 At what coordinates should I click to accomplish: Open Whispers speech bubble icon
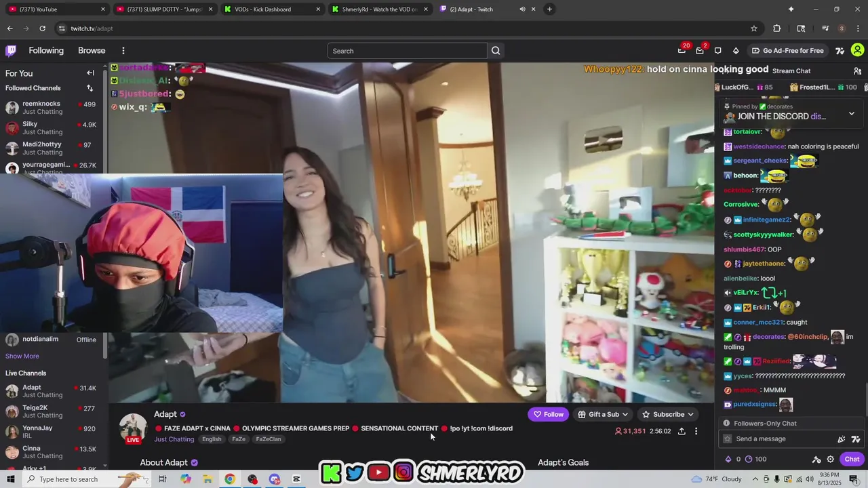[x=717, y=51]
